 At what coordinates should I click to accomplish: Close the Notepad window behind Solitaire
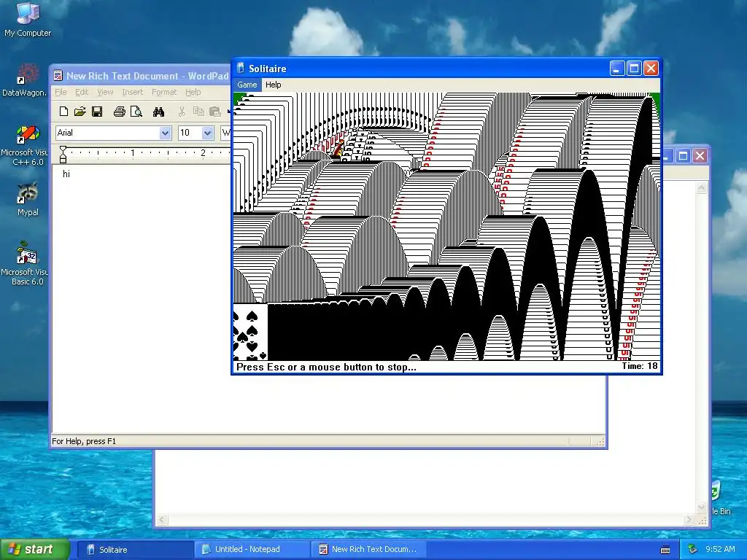(700, 156)
